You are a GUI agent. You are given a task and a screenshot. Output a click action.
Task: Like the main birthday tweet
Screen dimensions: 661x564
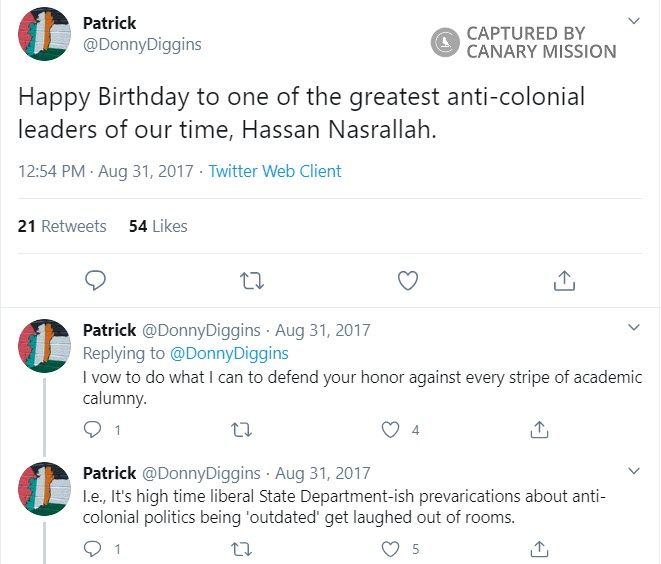[408, 281]
